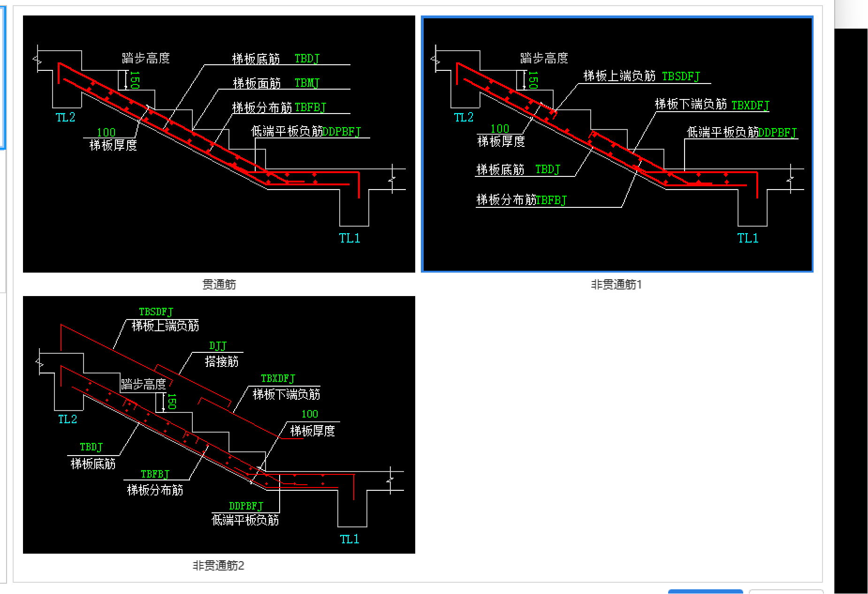This screenshot has height=594, width=868.
Task: Click the 非贯通筋1 caption label
Action: coord(616,284)
